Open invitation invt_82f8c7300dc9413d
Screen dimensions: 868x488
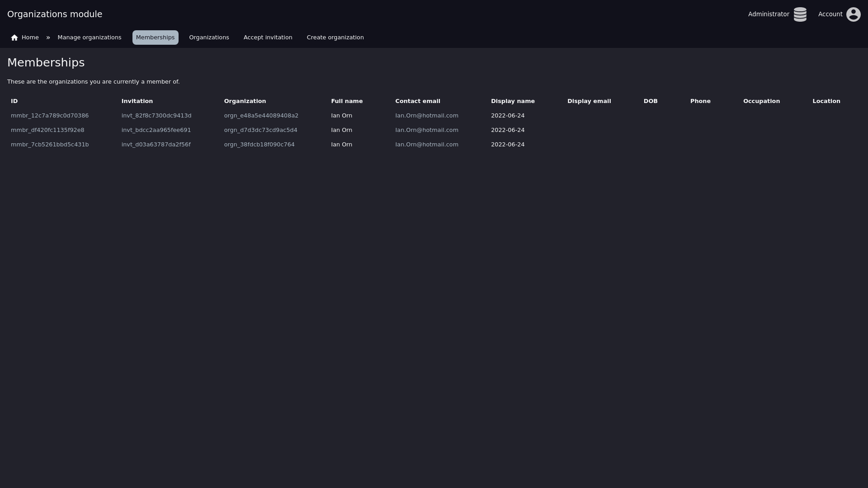click(x=156, y=116)
